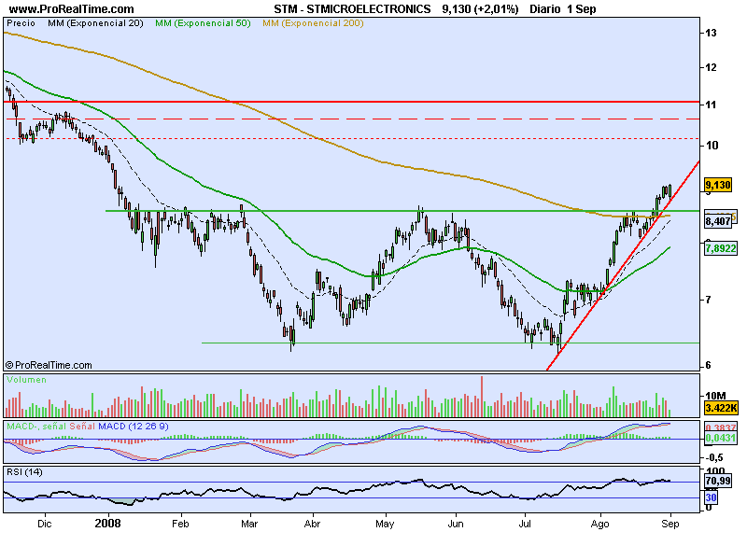747x560 pixels.
Task: Select the STM - STMICROELECTRONICS title
Action: pos(352,9)
